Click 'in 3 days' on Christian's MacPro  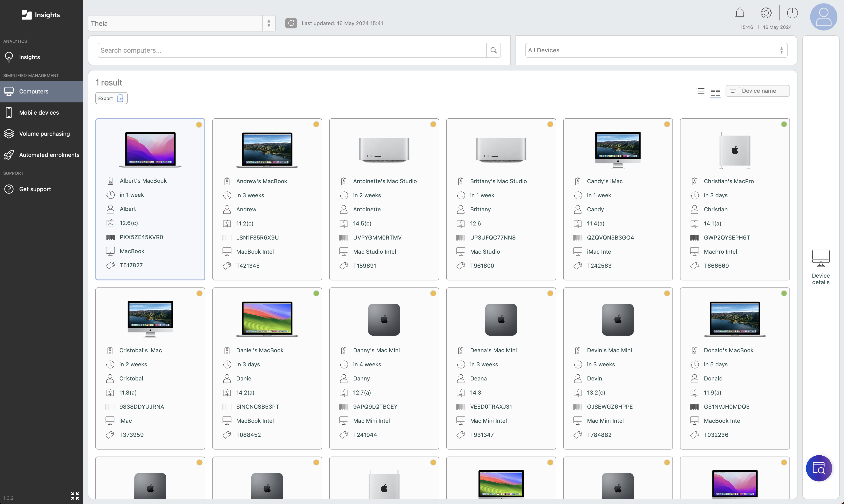(715, 195)
